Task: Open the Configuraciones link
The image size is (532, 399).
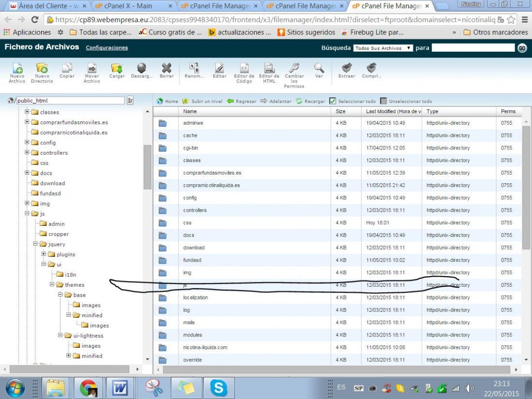Action: [x=107, y=48]
